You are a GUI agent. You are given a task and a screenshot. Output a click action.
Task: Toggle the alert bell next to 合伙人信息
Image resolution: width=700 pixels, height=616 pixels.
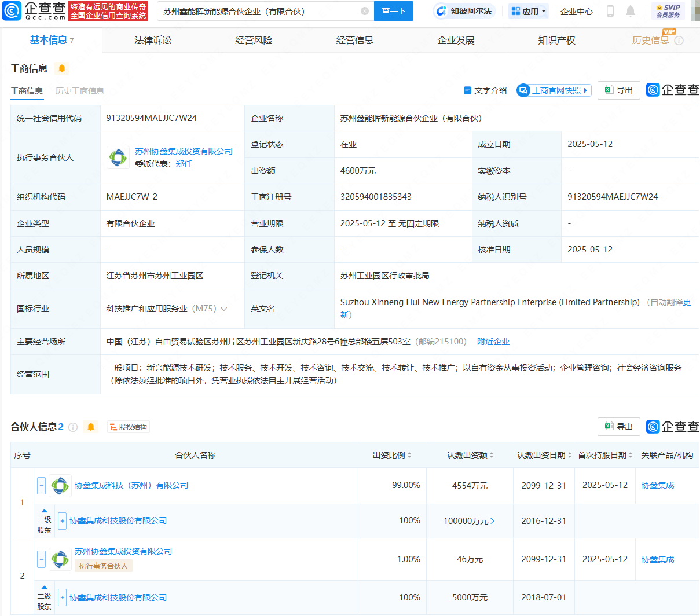[x=91, y=427]
